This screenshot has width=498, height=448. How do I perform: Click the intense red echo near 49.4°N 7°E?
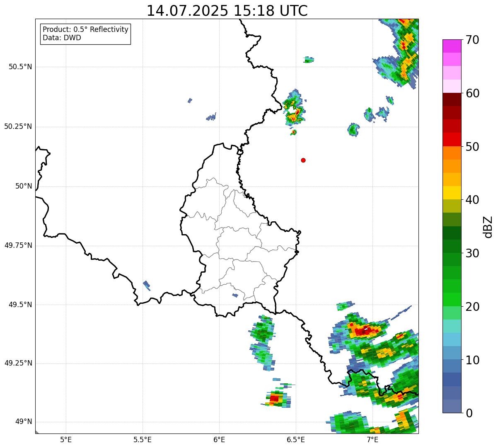tap(365, 330)
